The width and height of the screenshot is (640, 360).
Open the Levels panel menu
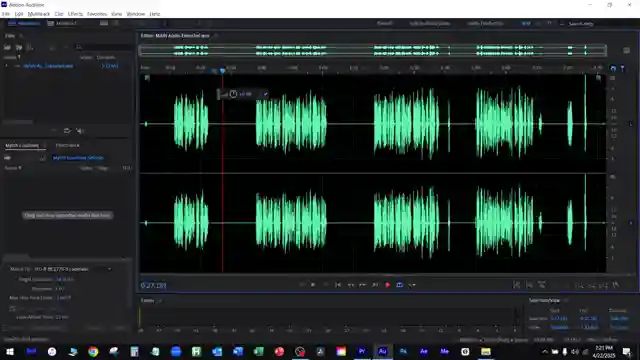(x=160, y=301)
